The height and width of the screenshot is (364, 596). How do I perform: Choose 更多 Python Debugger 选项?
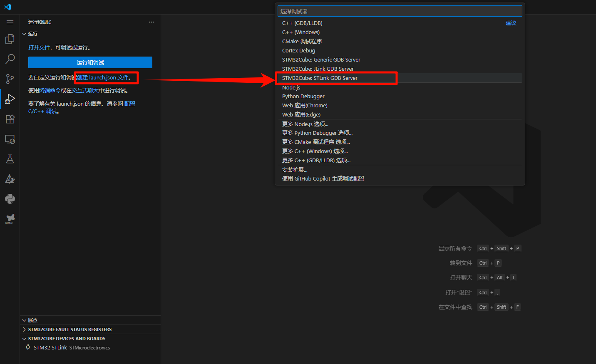click(400, 133)
